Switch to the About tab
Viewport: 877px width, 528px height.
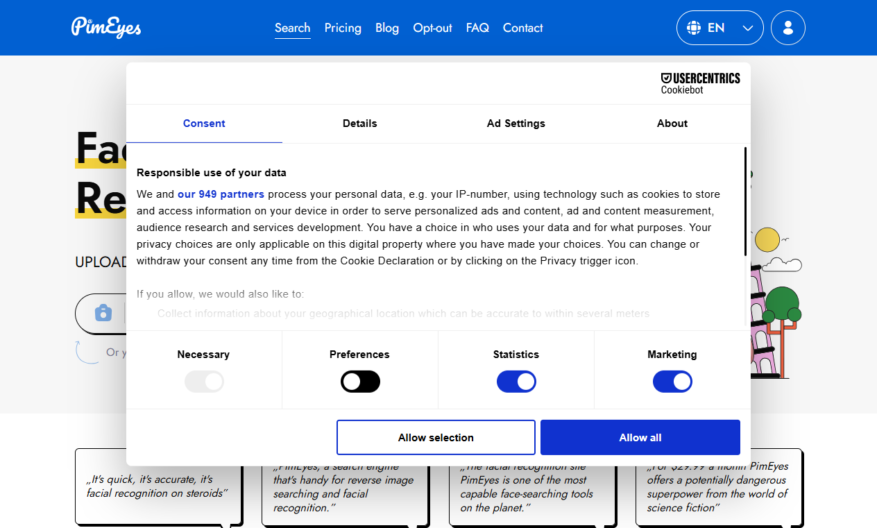(672, 124)
